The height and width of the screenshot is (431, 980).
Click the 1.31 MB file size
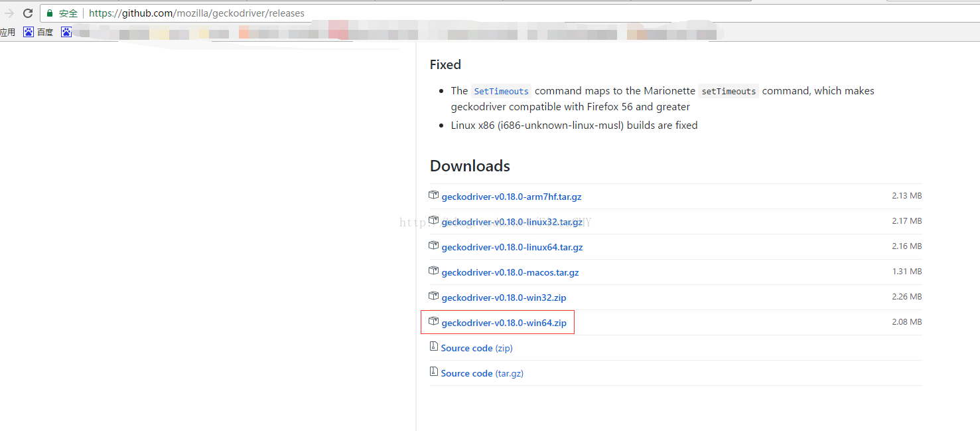907,272
